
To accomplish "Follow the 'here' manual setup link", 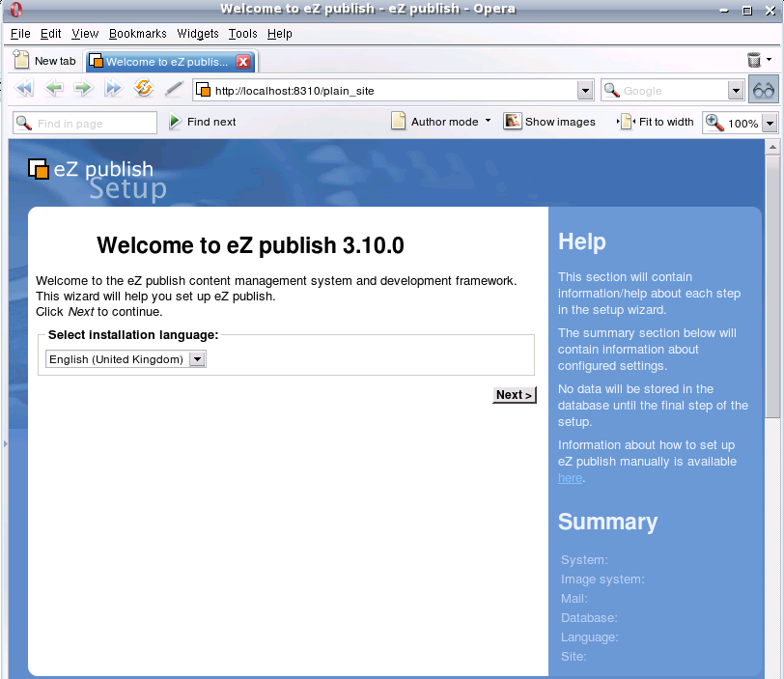I will pyautogui.click(x=570, y=477).
